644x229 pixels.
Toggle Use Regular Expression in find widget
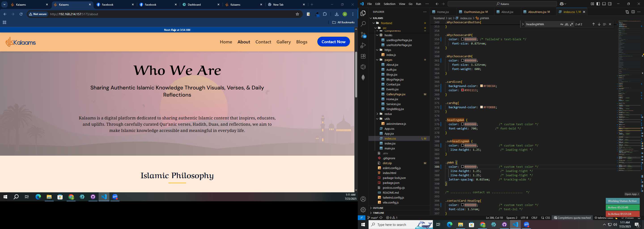(x=572, y=24)
